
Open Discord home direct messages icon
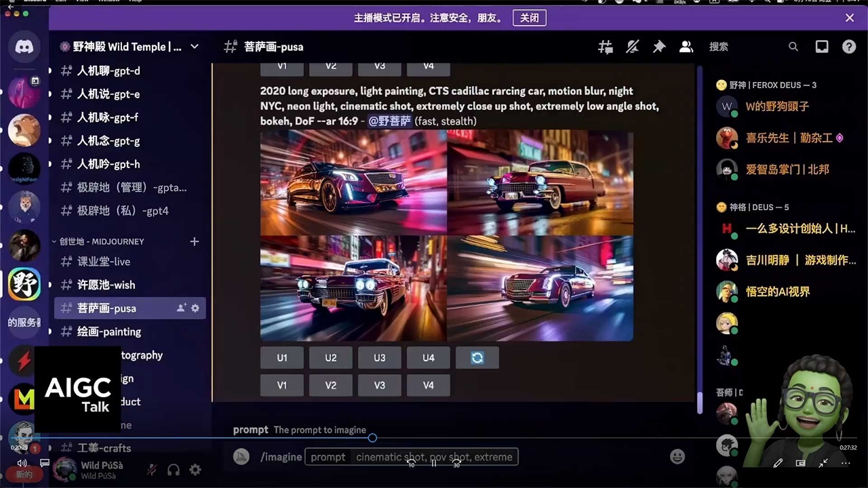(24, 48)
